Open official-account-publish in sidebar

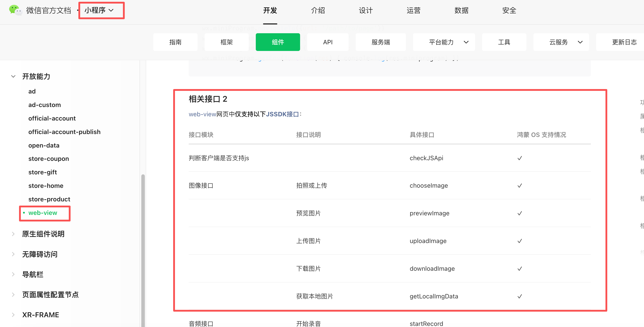(x=64, y=132)
